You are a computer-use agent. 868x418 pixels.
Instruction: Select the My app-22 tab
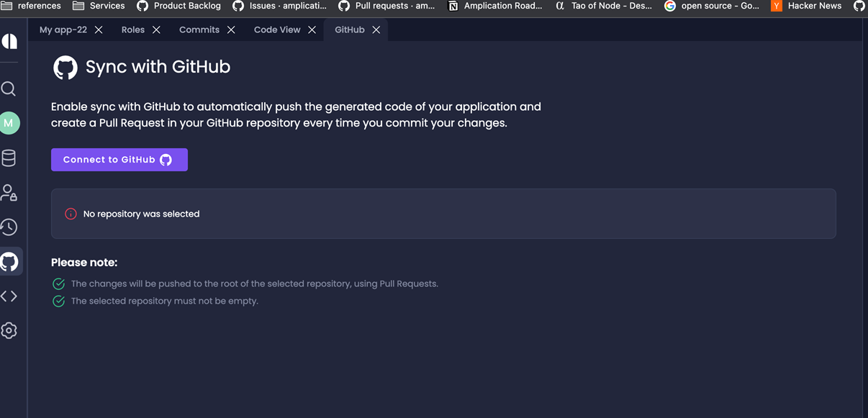pyautogui.click(x=61, y=29)
